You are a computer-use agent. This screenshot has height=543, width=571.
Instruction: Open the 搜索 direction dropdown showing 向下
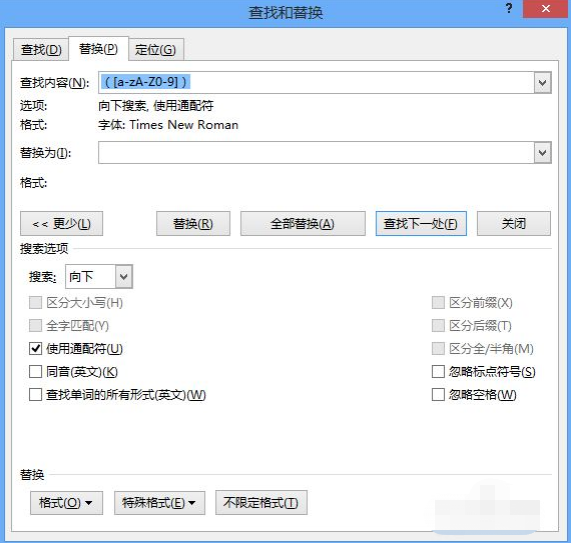click(x=124, y=277)
